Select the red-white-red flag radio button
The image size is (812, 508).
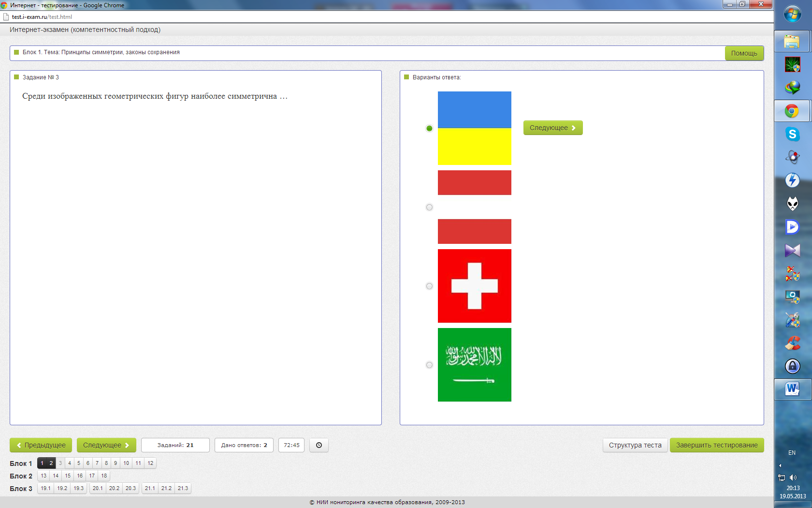[x=429, y=207]
